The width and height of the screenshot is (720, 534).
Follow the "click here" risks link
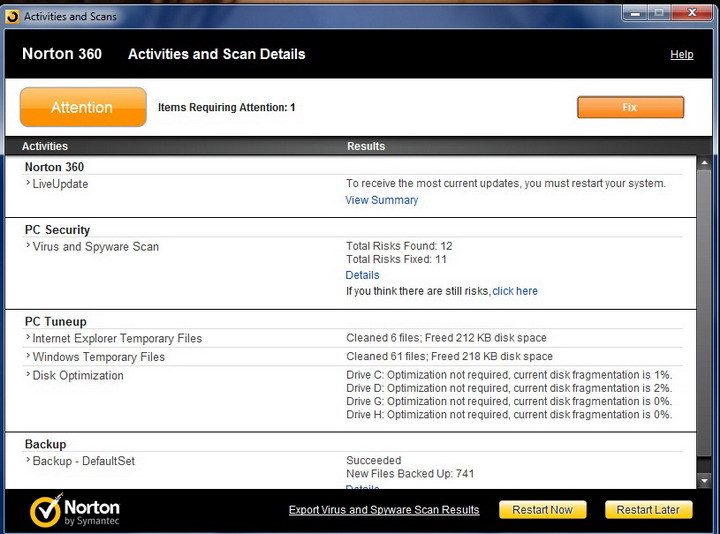tap(515, 291)
